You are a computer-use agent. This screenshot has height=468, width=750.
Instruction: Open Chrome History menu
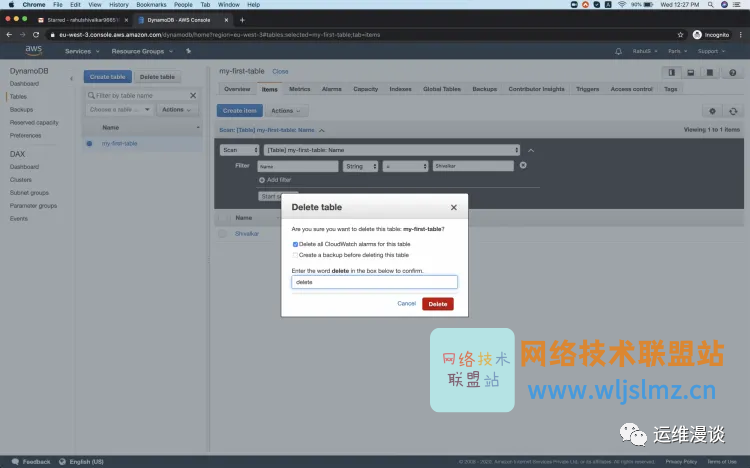[119, 4]
